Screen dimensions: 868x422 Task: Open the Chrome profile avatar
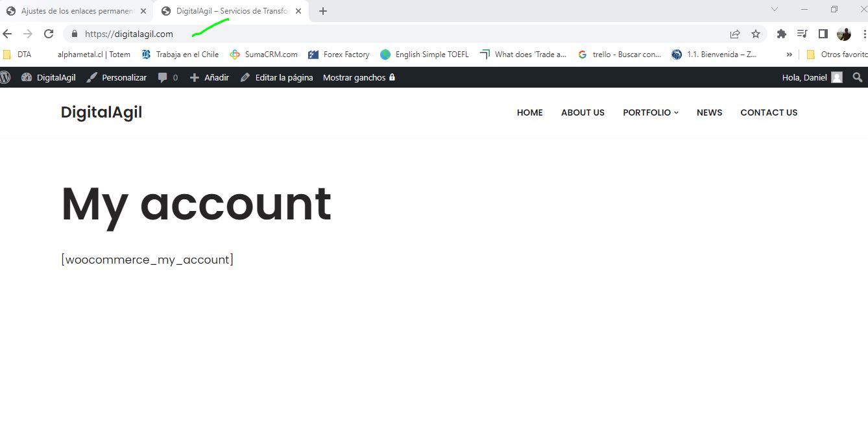[x=843, y=34]
